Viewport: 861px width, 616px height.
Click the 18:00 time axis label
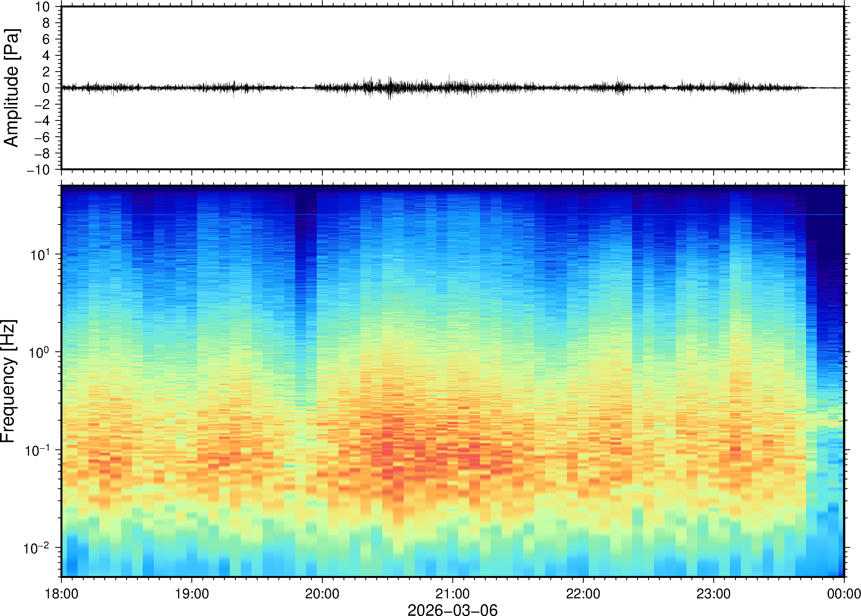[62, 594]
